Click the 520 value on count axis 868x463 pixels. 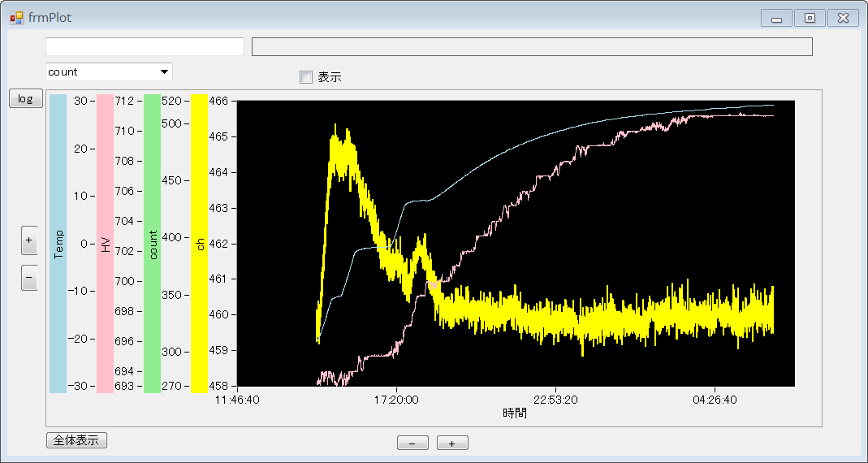tap(171, 101)
